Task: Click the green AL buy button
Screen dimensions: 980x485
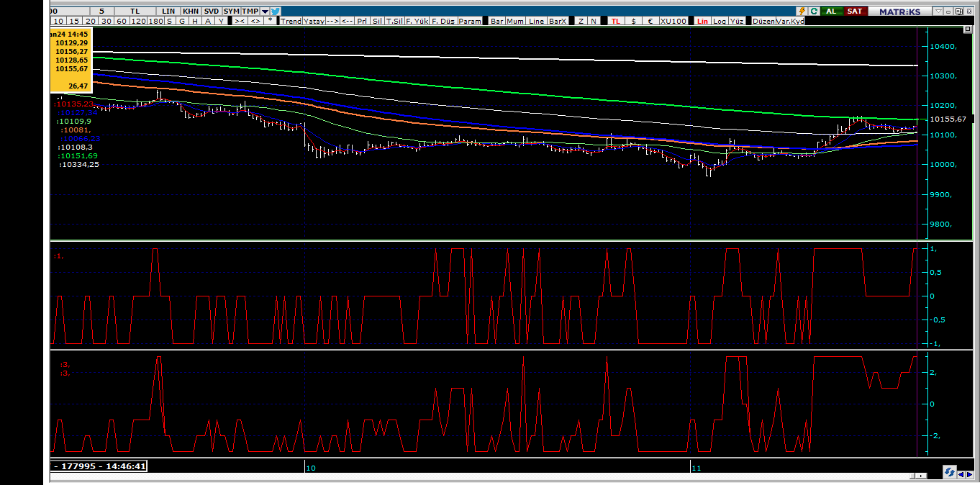Action: click(832, 11)
